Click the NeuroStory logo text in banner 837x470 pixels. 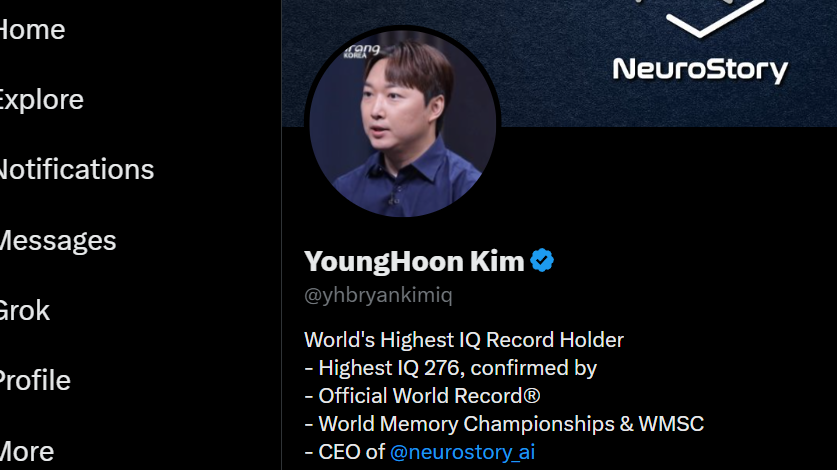(x=700, y=70)
